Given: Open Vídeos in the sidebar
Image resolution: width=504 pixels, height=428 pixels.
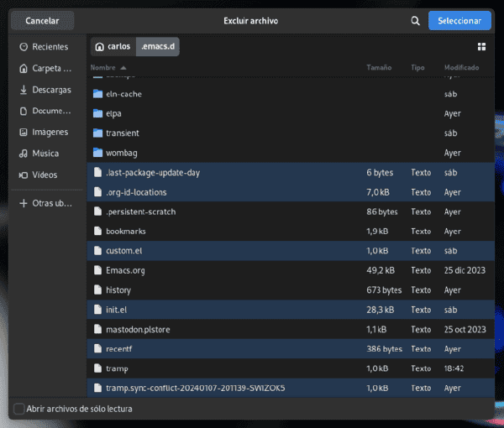Looking at the screenshot, I should click(x=47, y=175).
